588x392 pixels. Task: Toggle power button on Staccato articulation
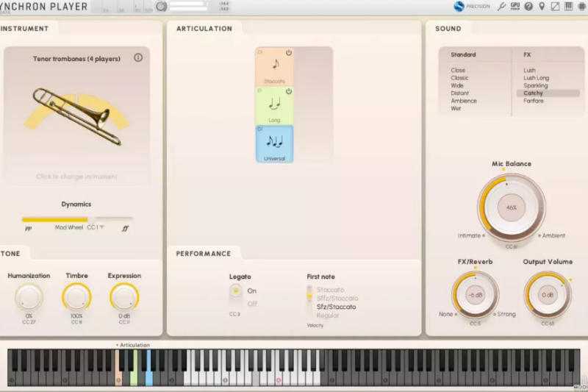point(288,53)
